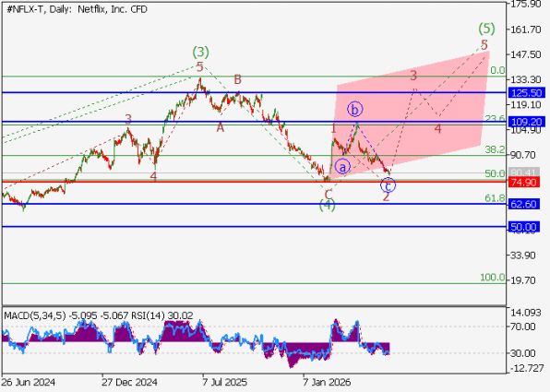Click the projected wave 3 label in pink channel
Screen dimensions: 550x392
414,76
